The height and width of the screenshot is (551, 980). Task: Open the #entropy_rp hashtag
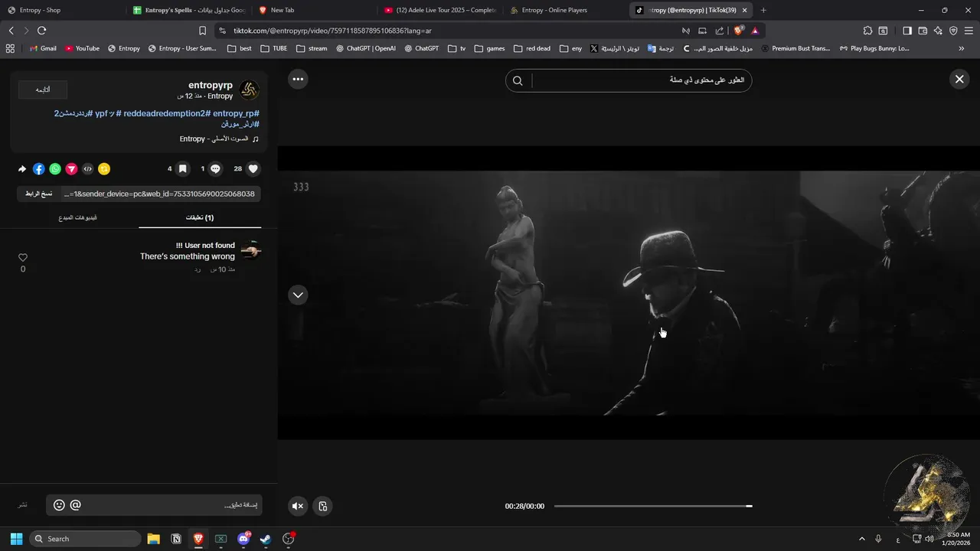point(236,113)
